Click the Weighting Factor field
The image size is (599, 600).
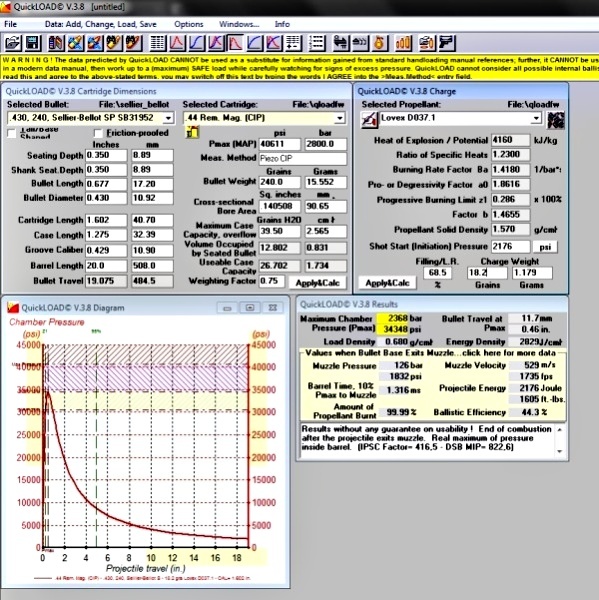coord(272,281)
